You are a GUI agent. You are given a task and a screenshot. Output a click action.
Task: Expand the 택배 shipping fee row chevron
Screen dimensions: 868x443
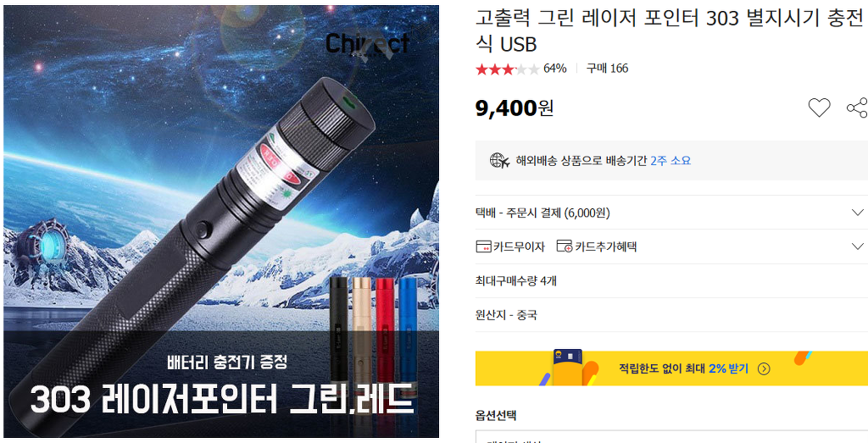pyautogui.click(x=858, y=213)
